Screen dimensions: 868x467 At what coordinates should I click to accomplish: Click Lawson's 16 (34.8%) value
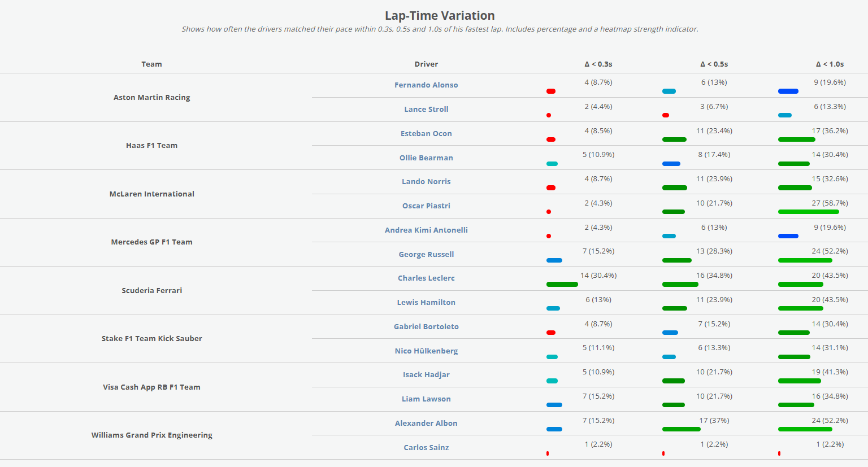point(830,396)
